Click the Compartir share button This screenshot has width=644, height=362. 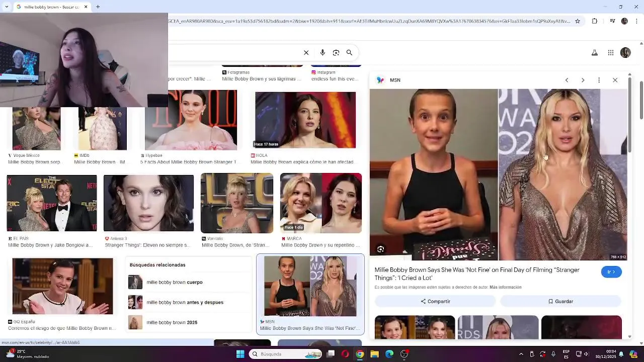(435, 301)
